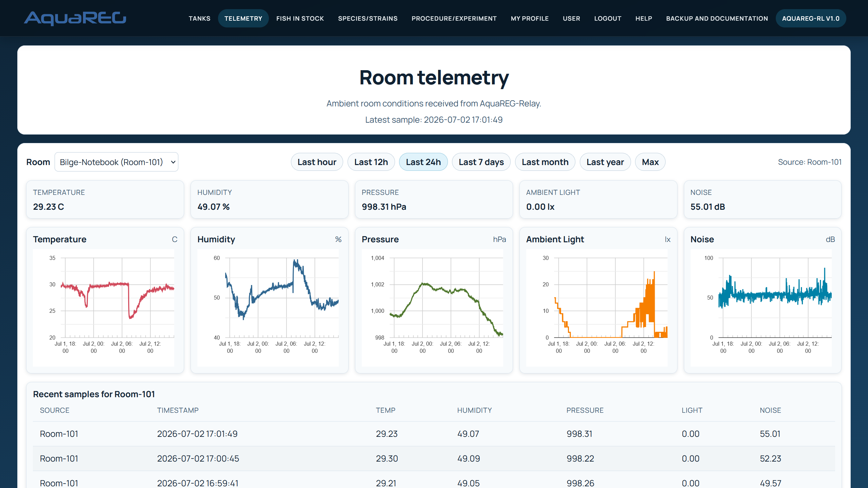Select the Last 24h range

pos(423,162)
